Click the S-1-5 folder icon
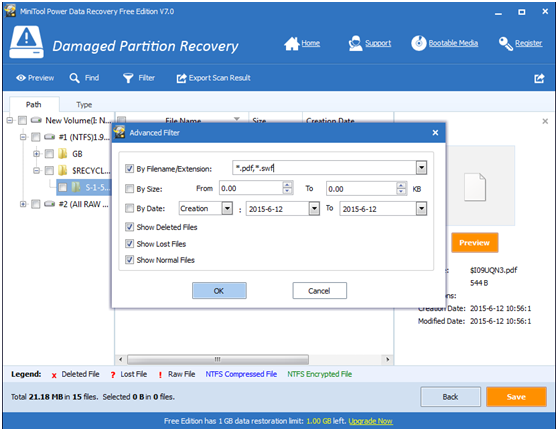 76,187
